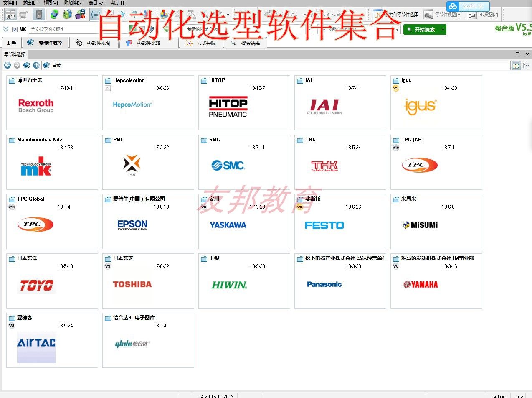The image size is (532, 398).
Task: Open dropdown arrow beside 开始搜索
Action: 443,30
